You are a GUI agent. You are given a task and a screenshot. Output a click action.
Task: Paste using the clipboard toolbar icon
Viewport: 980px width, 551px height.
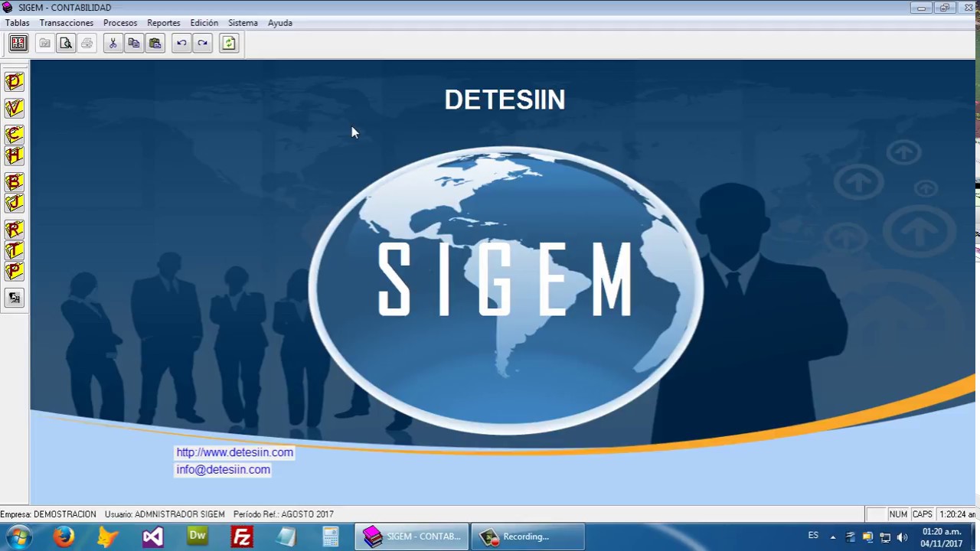coord(155,44)
